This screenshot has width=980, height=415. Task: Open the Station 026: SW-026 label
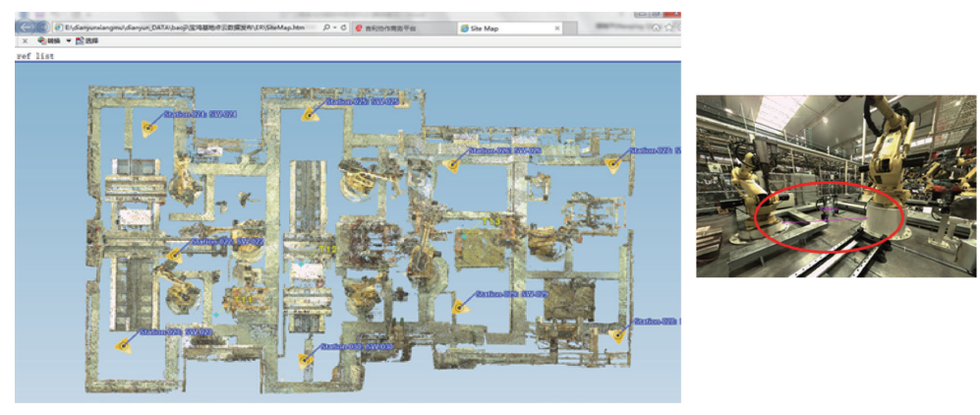click(x=504, y=150)
